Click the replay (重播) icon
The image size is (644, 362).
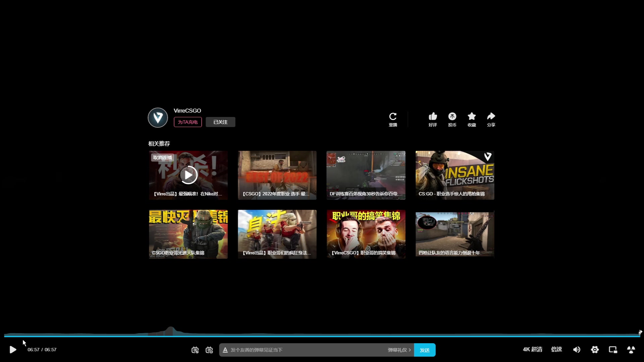[x=393, y=117]
